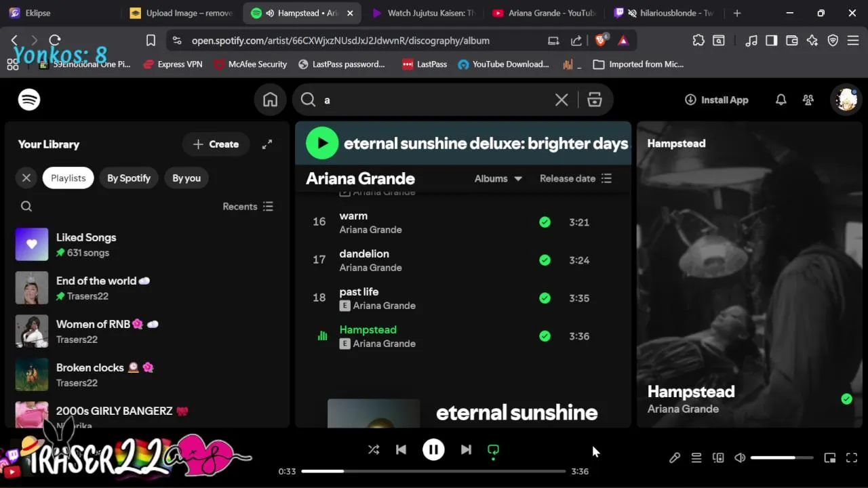
Task: Toggle saved checkmark for past life
Action: (x=545, y=298)
